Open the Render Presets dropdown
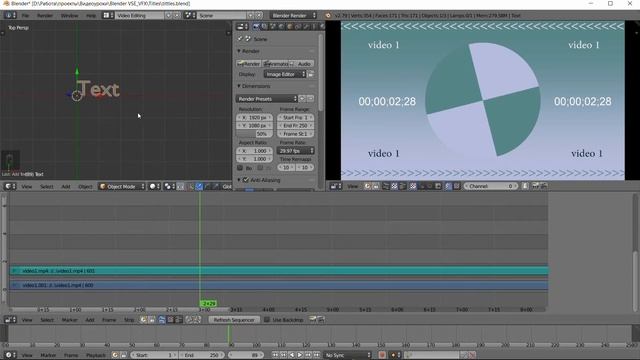The height and width of the screenshot is (360, 640). tap(267, 99)
